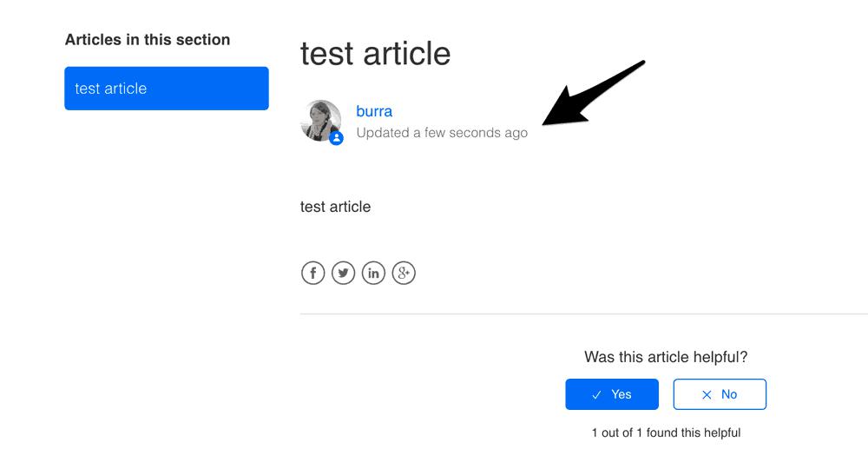Open burra's profile photo
The width and height of the screenshot is (868, 449).
[x=320, y=120]
